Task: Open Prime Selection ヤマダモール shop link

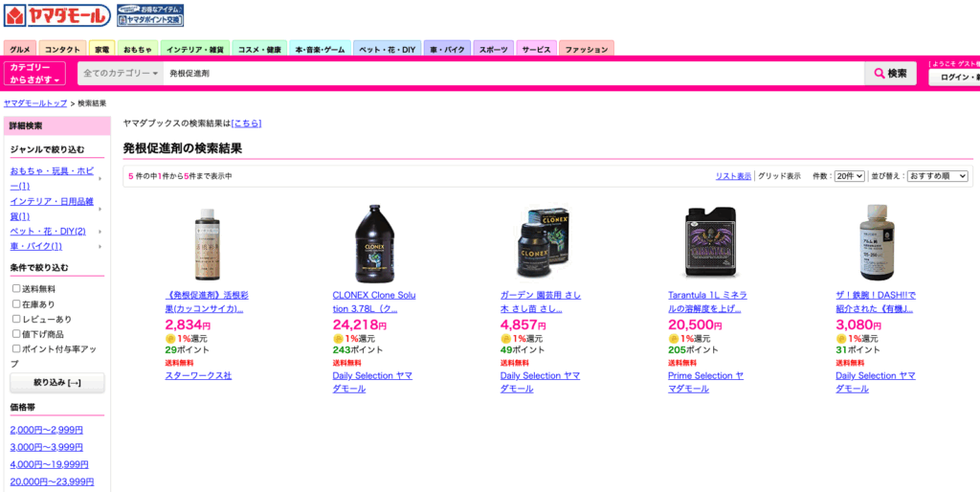Action: pos(705,382)
